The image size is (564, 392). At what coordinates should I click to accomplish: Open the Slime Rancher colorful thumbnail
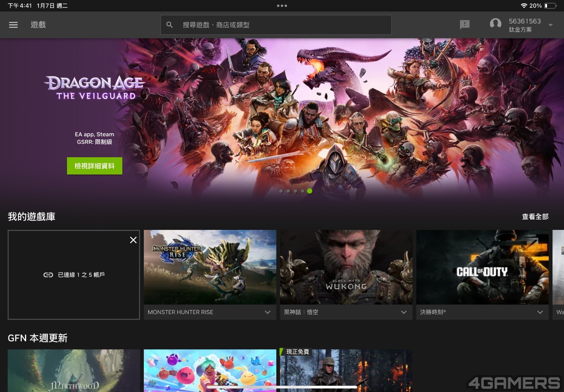[210, 370]
